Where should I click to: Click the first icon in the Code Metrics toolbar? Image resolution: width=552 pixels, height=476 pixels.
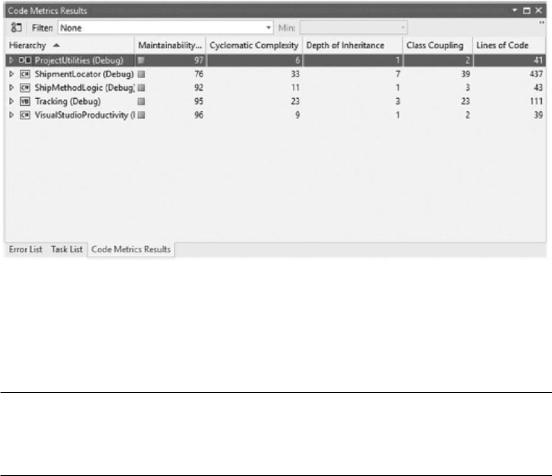point(16,27)
